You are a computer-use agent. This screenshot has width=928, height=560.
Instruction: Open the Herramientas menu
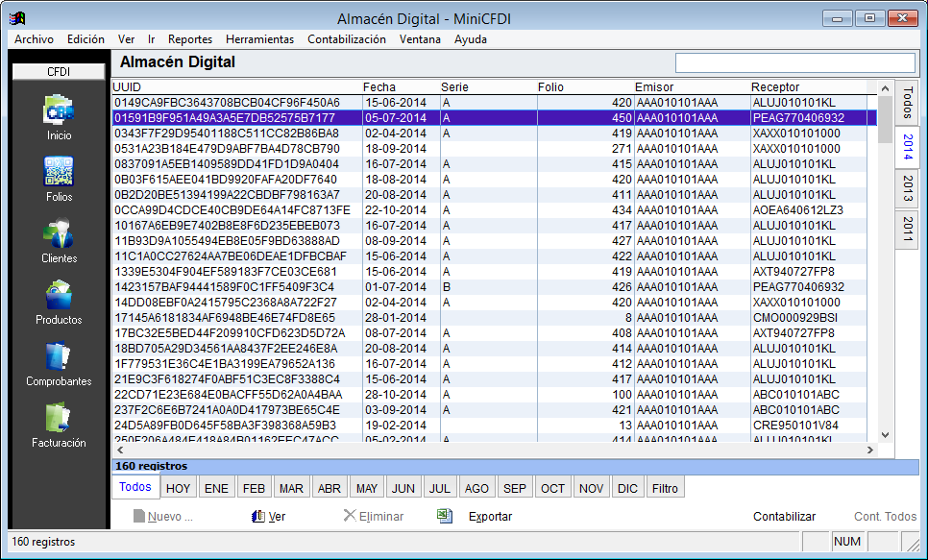click(259, 39)
